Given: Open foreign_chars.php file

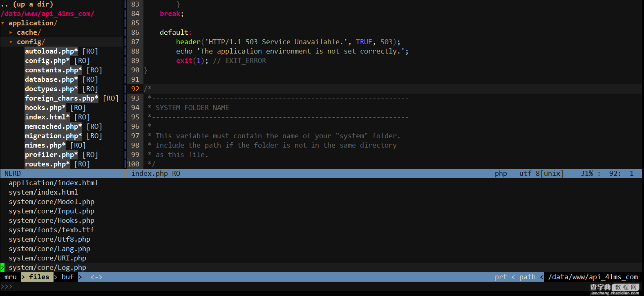Looking at the screenshot, I should pyautogui.click(x=61, y=99).
